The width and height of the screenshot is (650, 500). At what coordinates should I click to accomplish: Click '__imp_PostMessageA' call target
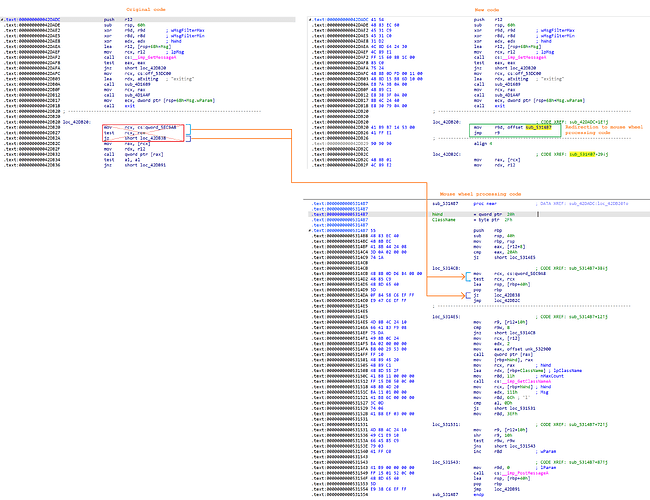[527, 473]
